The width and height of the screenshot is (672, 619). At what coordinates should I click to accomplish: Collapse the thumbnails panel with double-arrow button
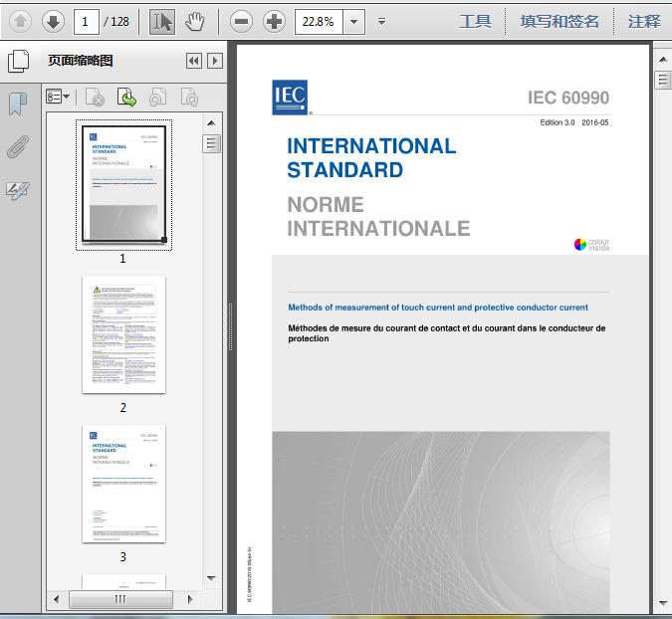[x=194, y=62]
